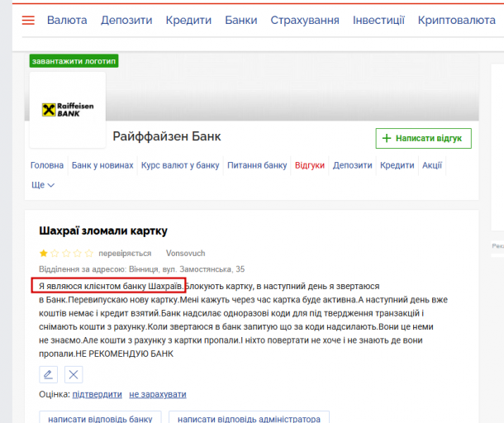Go to the Головна bank tab
The image size is (504, 423).
(x=47, y=165)
